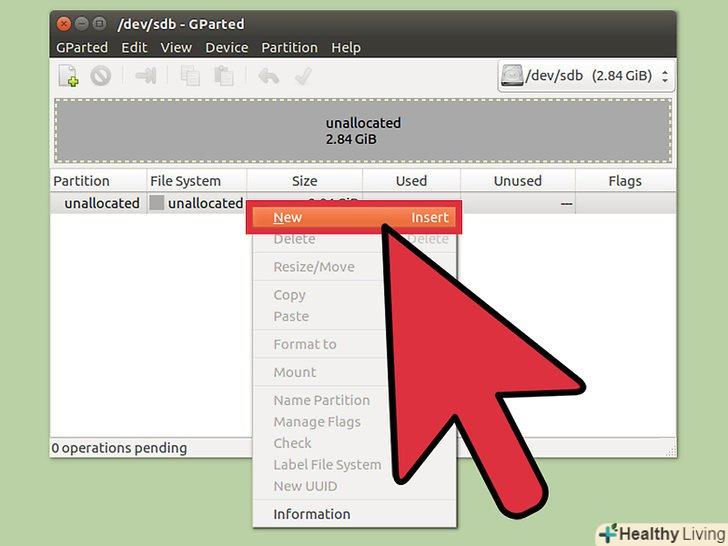Open the GParted menu
Screen dimensions: 728x546
click(x=82, y=47)
